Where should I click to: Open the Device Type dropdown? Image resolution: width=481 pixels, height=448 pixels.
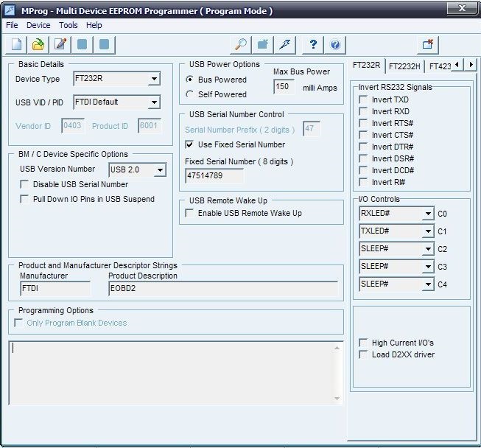click(x=154, y=79)
